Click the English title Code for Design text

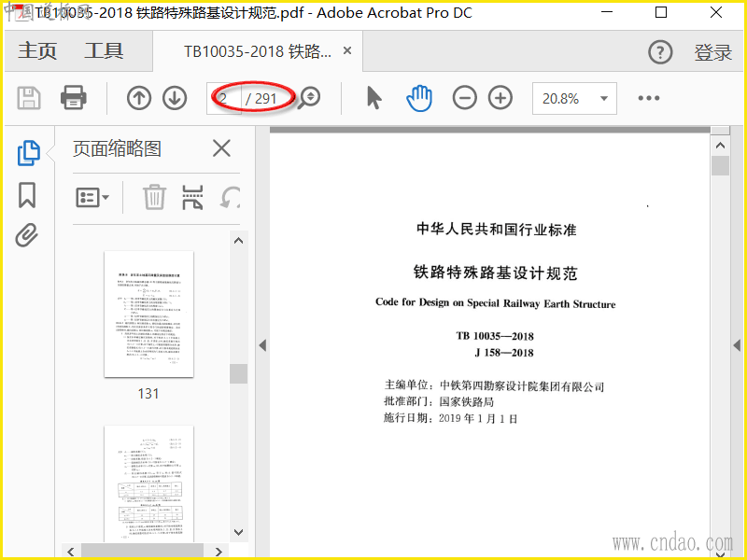496,302
